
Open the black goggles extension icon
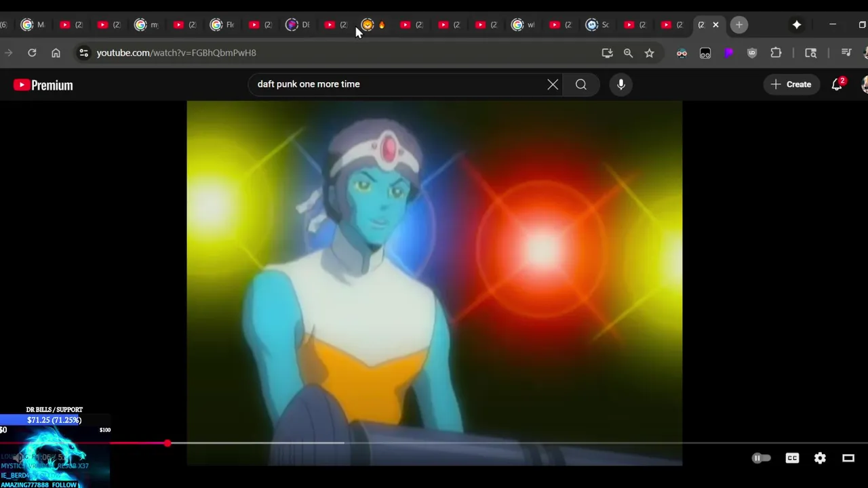[705, 53]
